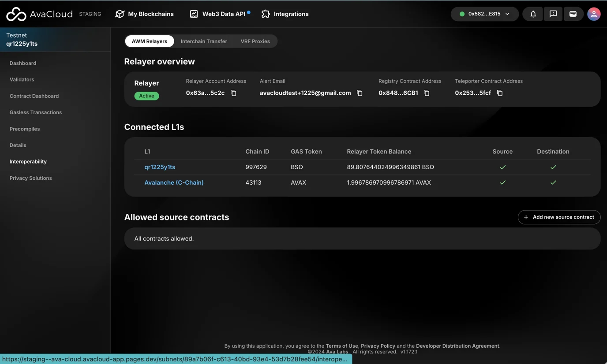This screenshot has width=607, height=364.
Task: Click the AvaCloud logo icon
Action: pyautogui.click(x=16, y=14)
